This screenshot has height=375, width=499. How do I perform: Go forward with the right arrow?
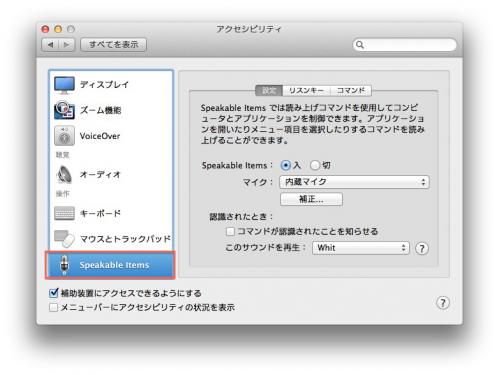(67, 45)
